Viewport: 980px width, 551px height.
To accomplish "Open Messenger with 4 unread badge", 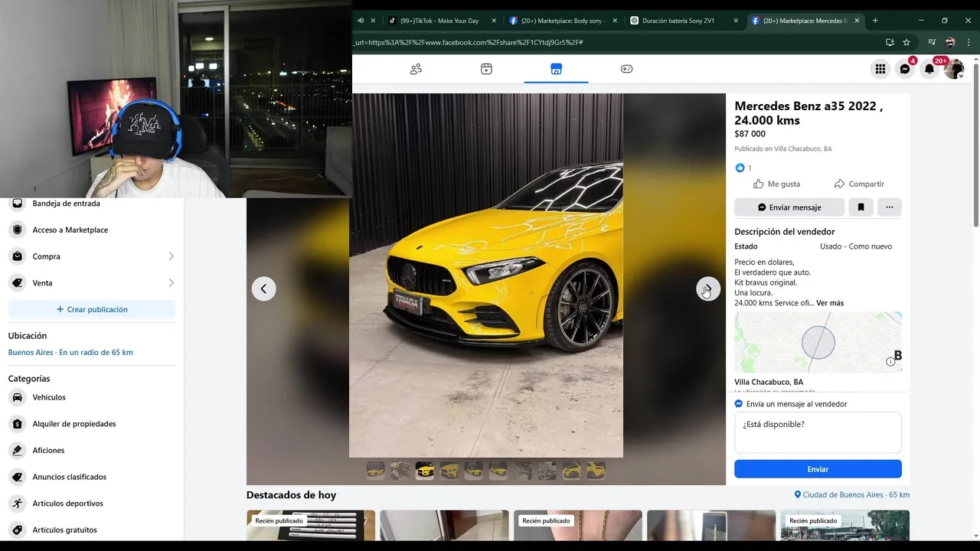I will (905, 69).
